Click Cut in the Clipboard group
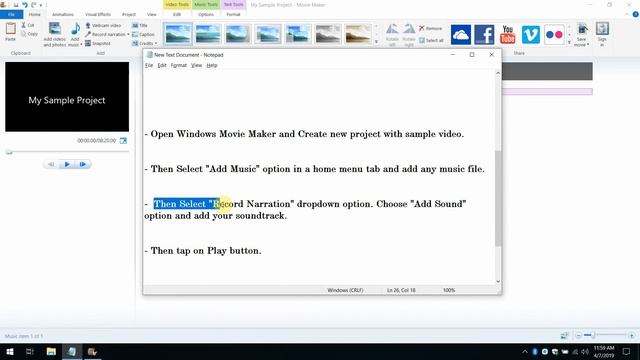Viewport: 640px width, 360px height. 28,25
